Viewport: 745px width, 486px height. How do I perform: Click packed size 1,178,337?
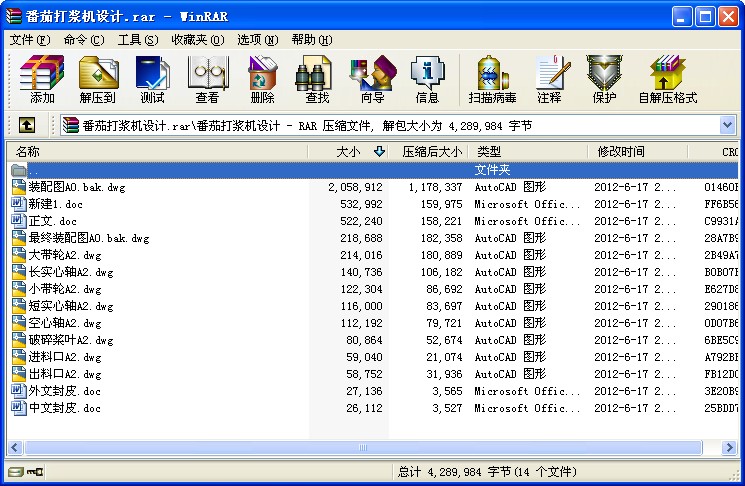[435, 187]
